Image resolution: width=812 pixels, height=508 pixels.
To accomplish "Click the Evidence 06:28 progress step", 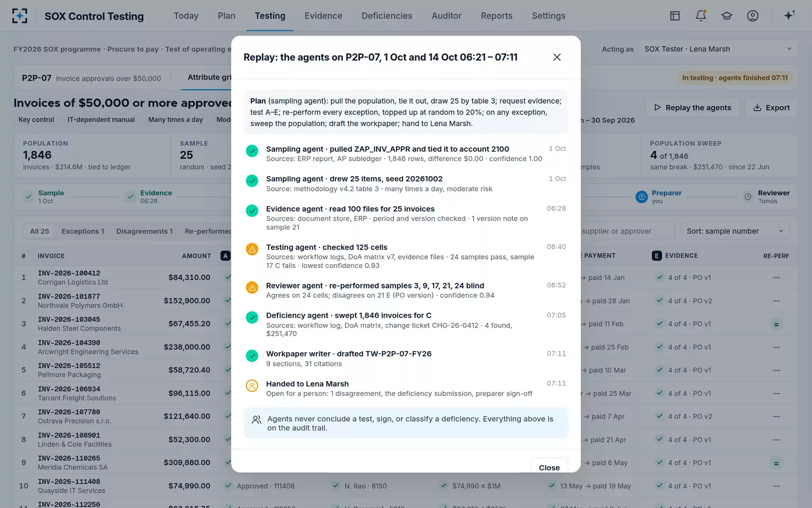I will (149, 196).
